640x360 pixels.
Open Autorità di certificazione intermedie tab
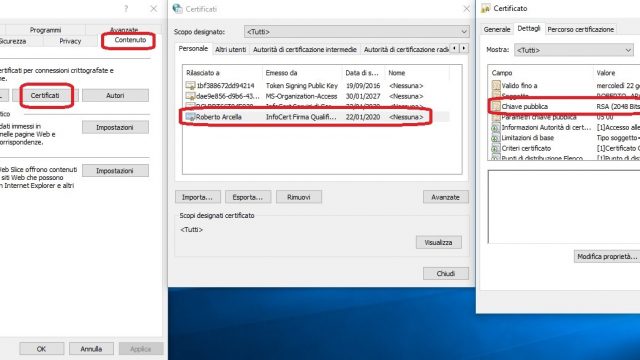[304, 49]
